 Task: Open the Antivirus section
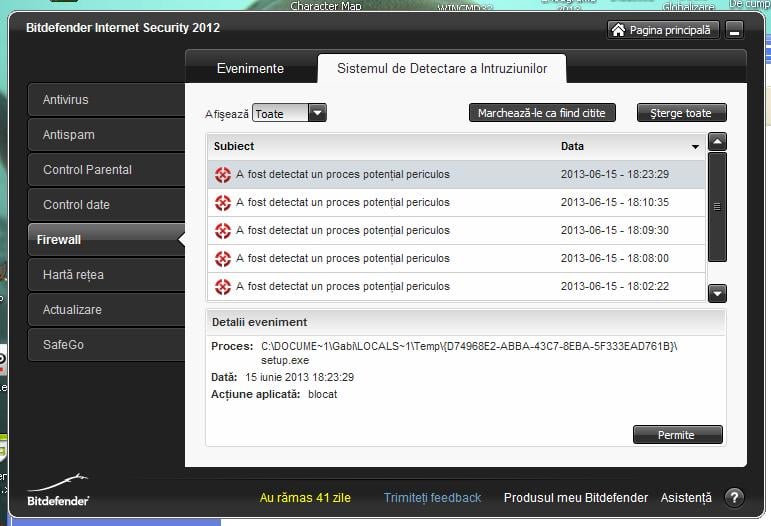[107, 100]
